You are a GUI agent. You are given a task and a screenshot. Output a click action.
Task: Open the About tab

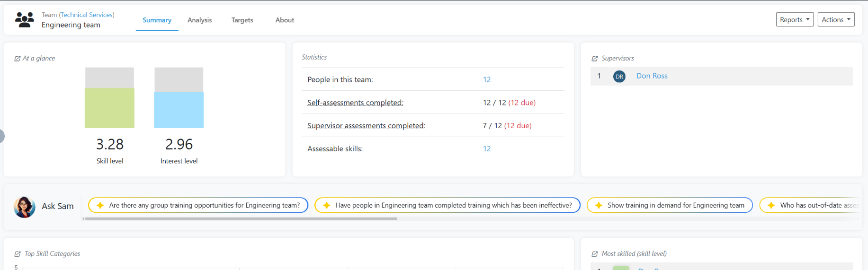(x=285, y=20)
